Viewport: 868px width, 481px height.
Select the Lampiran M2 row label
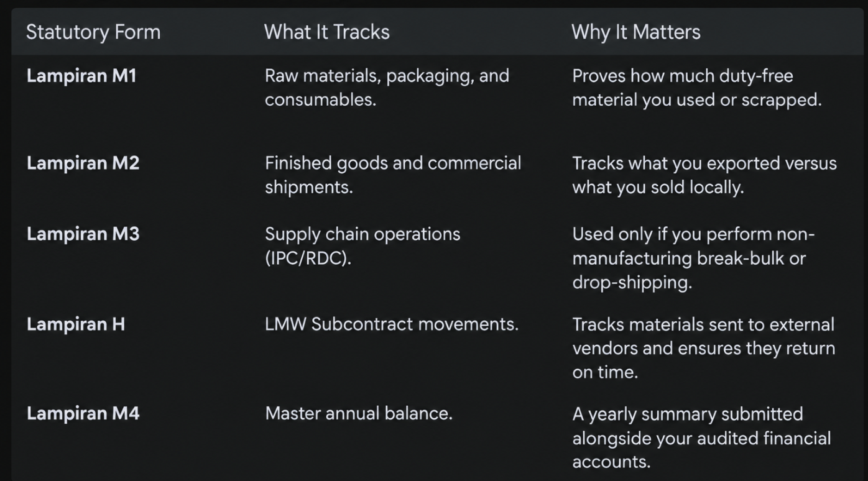coord(83,163)
